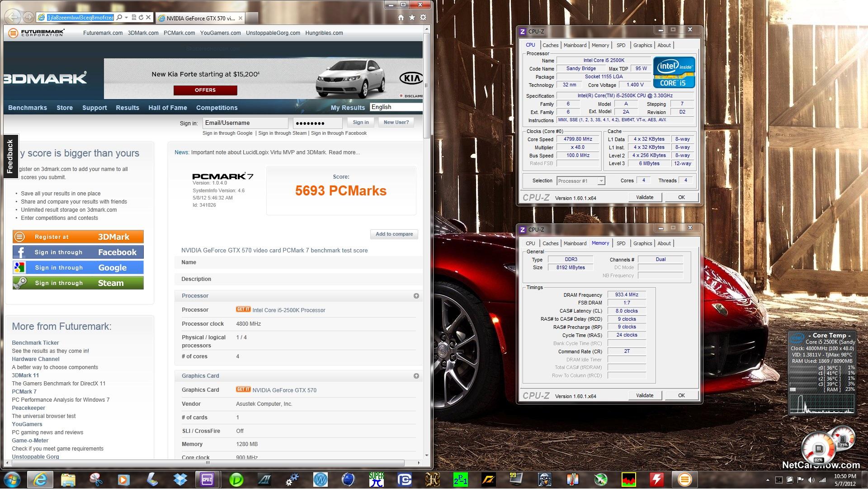This screenshot has width=868, height=489.
Task: Open Internet Explorer Favorites star
Action: [x=412, y=18]
